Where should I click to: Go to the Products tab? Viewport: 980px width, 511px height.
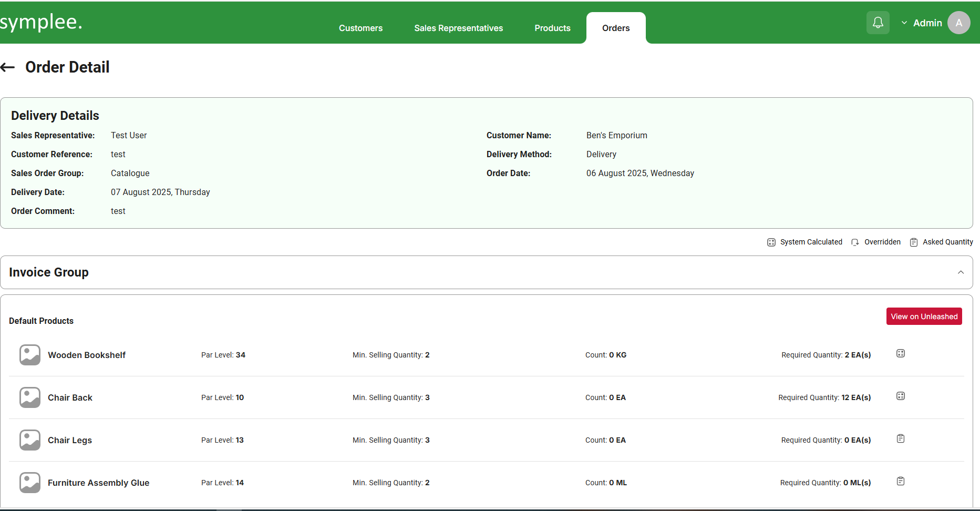552,28
